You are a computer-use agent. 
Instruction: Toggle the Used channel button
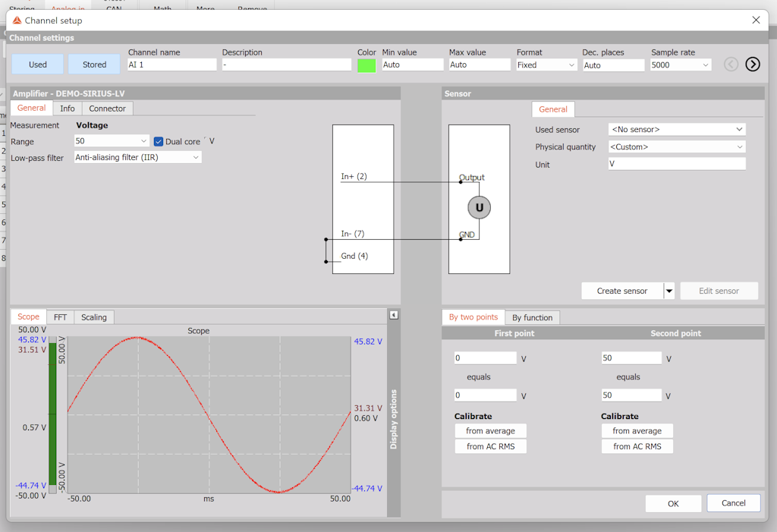pyautogui.click(x=38, y=64)
